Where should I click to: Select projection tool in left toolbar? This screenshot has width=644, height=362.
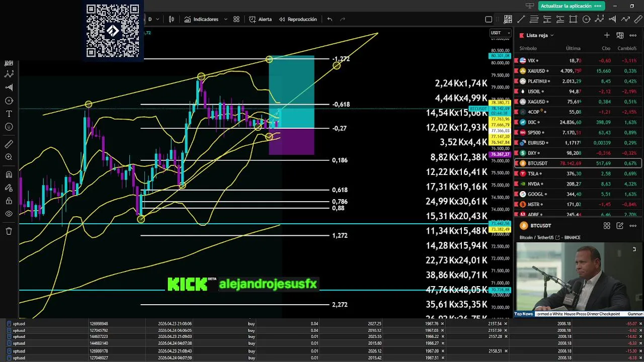point(9,87)
